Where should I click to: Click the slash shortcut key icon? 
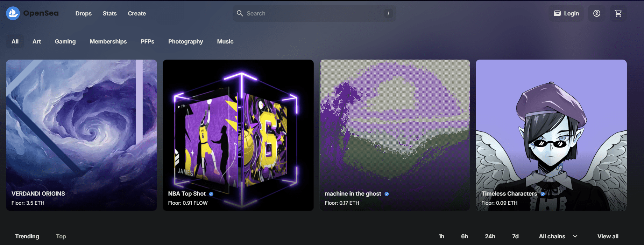[x=388, y=13]
